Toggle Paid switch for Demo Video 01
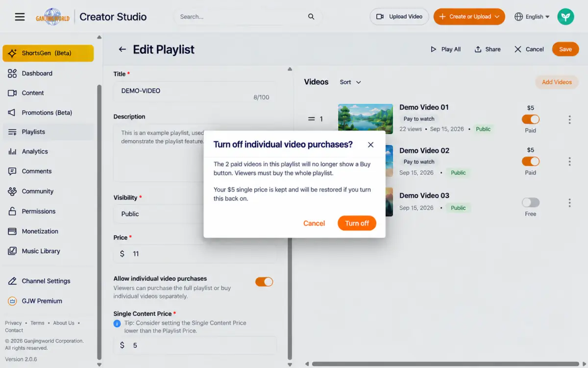 click(531, 119)
